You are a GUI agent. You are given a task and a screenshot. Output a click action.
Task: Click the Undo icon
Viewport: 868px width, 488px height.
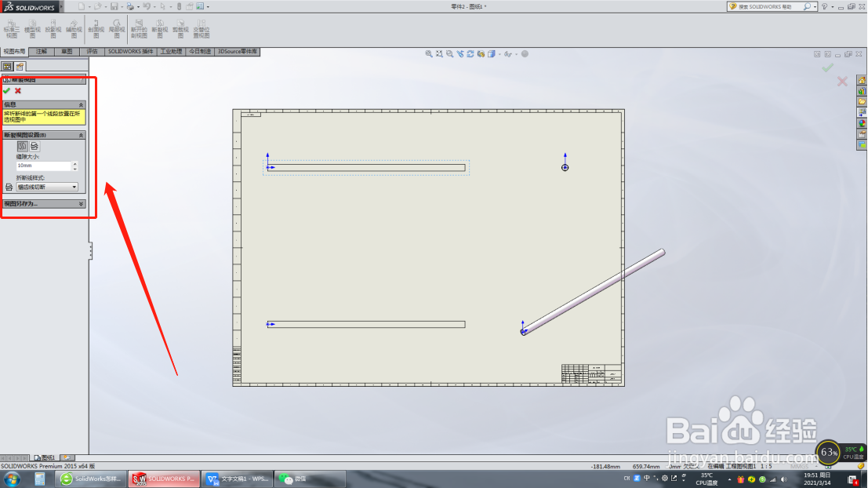point(146,6)
